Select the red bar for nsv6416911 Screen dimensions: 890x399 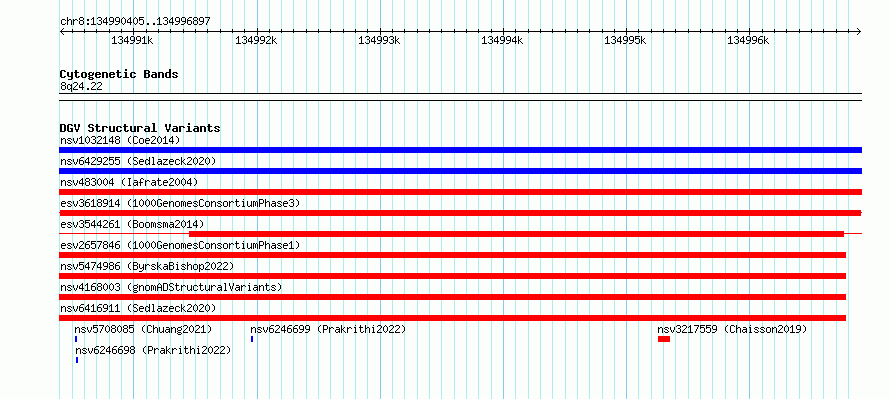point(452,318)
